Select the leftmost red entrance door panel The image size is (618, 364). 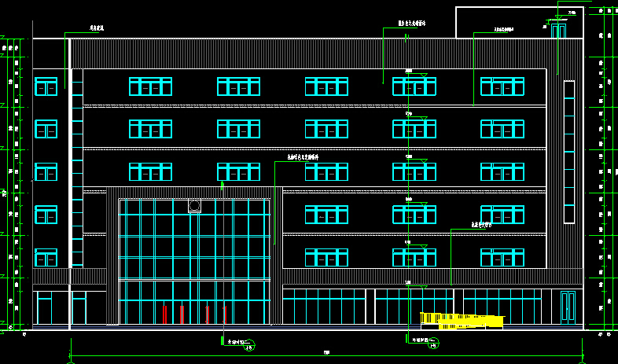click(164, 314)
